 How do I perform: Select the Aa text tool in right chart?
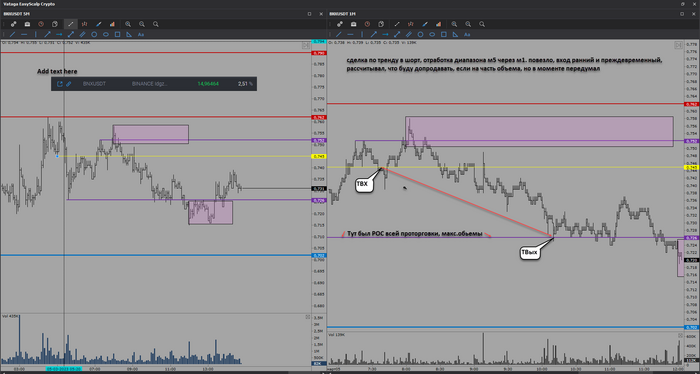tap(467, 34)
